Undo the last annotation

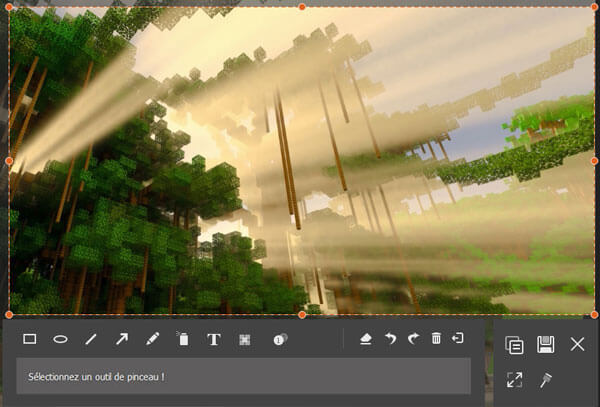click(x=390, y=339)
